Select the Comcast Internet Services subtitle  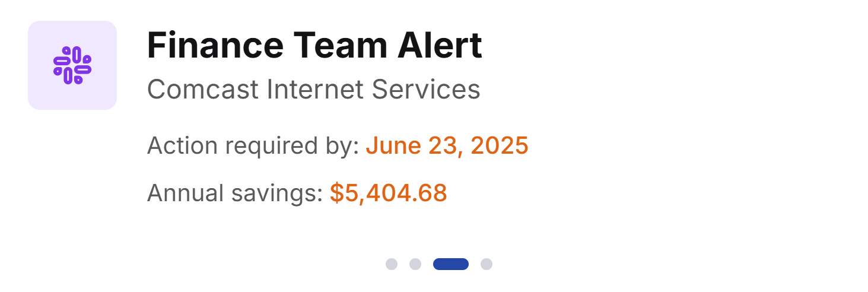click(313, 90)
